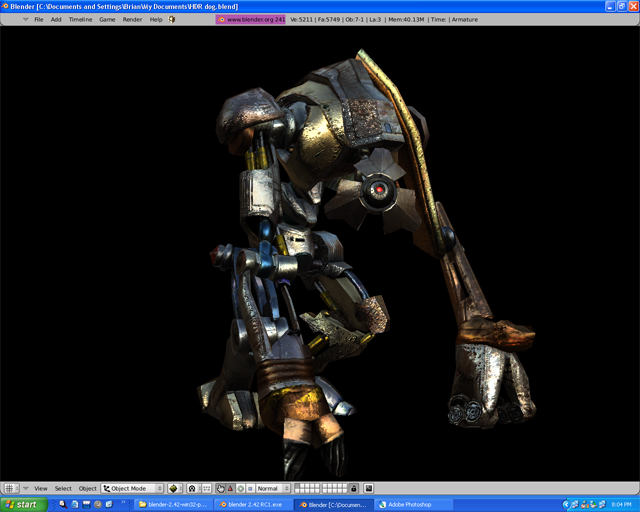Screen dimensions: 640x512
Task: Open the Timeline menu
Action: pyautogui.click(x=80, y=19)
